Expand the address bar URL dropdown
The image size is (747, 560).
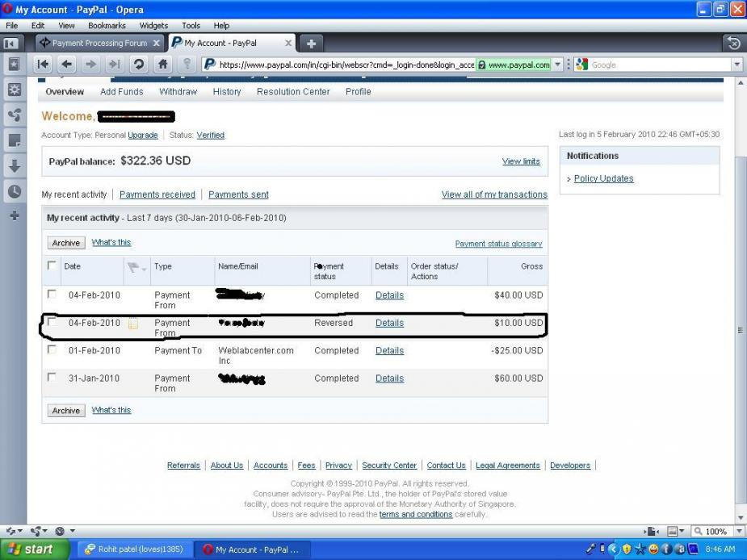point(558,65)
